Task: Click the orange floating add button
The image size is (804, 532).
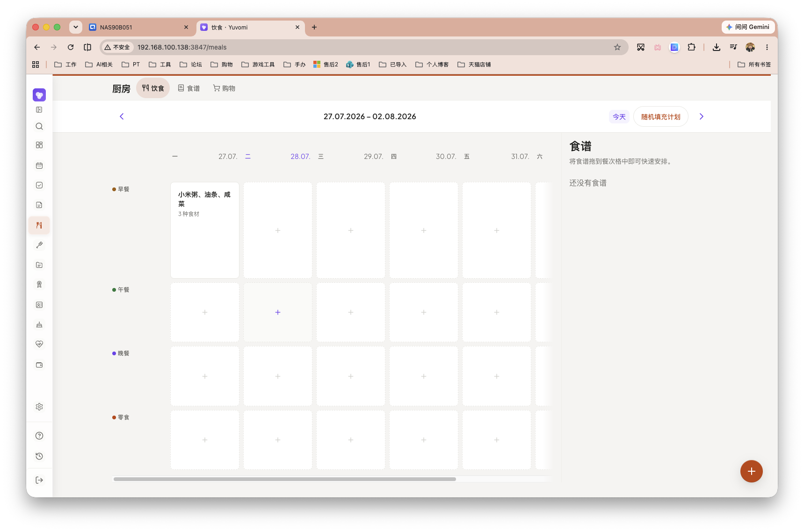Action: (x=751, y=471)
